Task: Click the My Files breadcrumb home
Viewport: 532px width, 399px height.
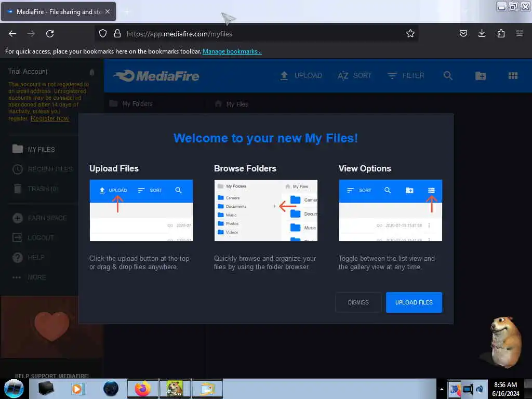Action: (232, 104)
